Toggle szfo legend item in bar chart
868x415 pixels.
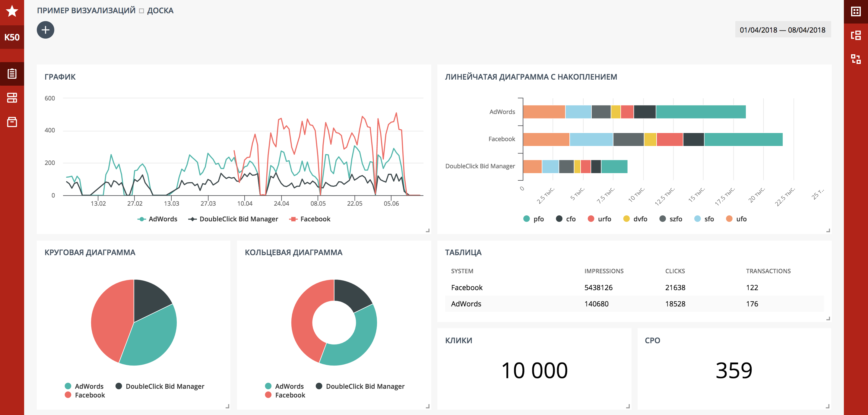(x=670, y=219)
